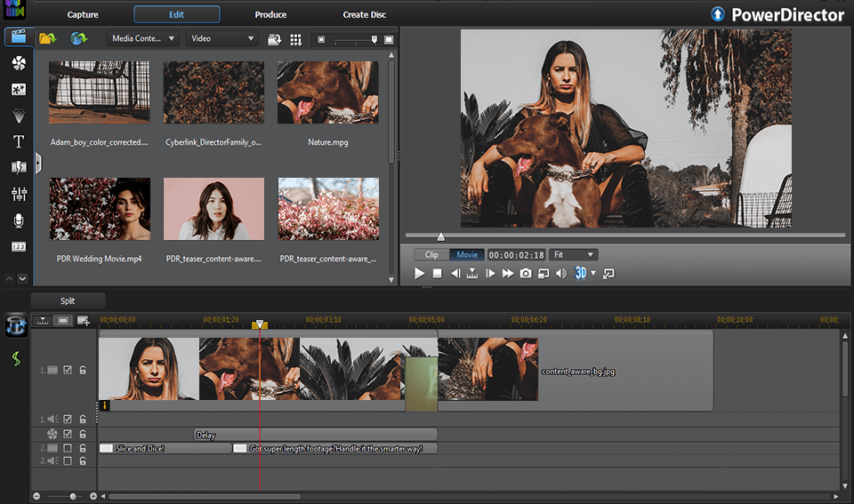Click the add track icon in timeline
The height and width of the screenshot is (504, 854).
[x=83, y=320]
